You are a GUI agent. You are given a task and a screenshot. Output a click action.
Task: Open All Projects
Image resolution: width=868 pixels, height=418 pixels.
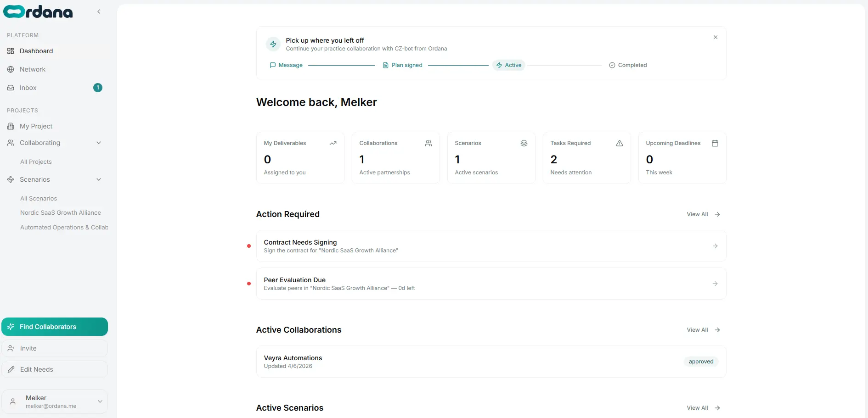pos(36,162)
